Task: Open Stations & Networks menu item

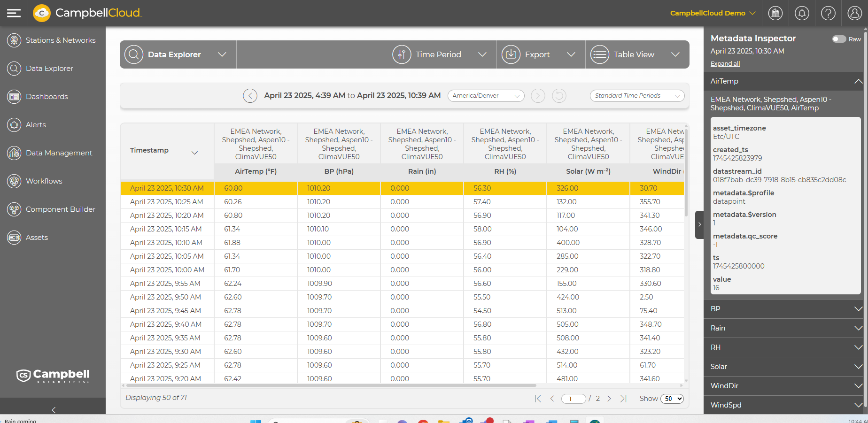Action: tap(61, 40)
